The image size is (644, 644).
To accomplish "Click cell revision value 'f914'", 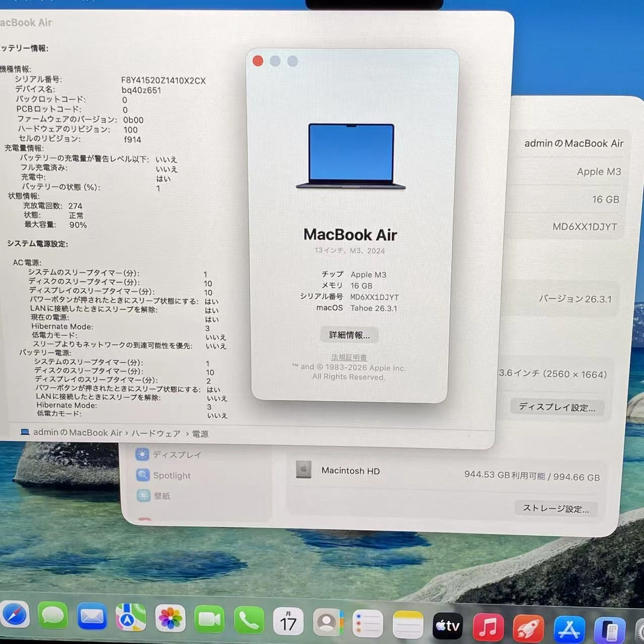I will tap(133, 140).
